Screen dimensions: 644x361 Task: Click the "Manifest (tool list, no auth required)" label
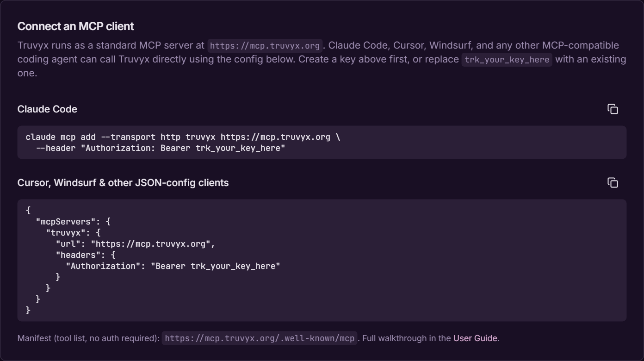88,338
